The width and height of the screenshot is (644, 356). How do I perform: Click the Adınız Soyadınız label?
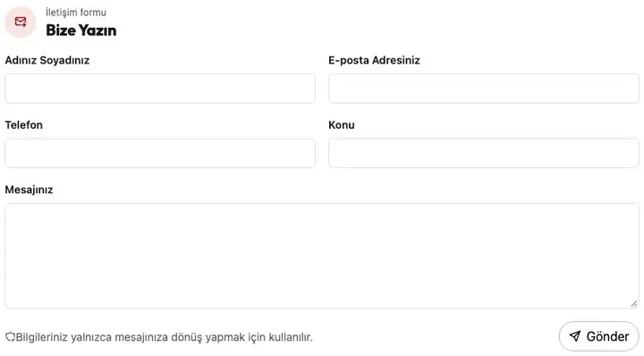(47, 60)
